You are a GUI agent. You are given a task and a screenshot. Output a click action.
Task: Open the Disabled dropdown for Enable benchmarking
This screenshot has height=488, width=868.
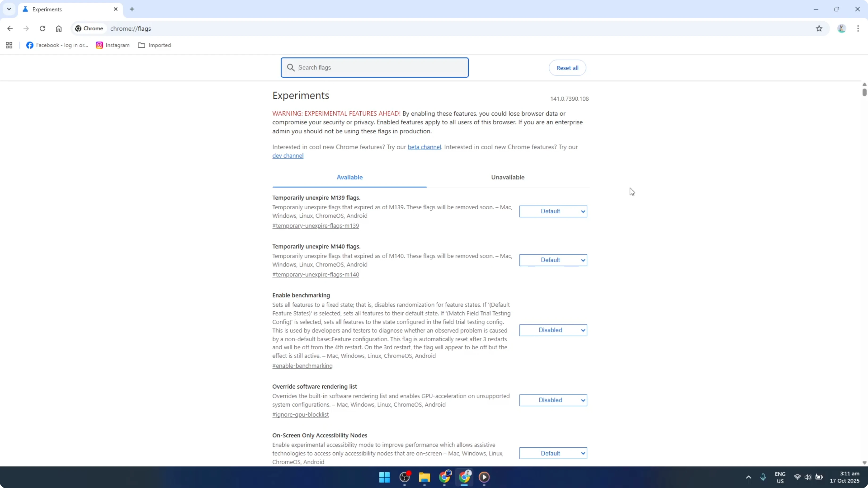553,330
